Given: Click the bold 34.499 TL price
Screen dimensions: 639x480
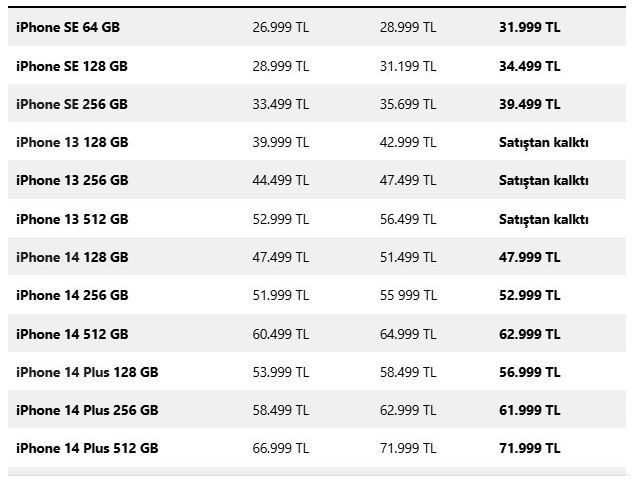Looking at the screenshot, I should [x=529, y=66].
